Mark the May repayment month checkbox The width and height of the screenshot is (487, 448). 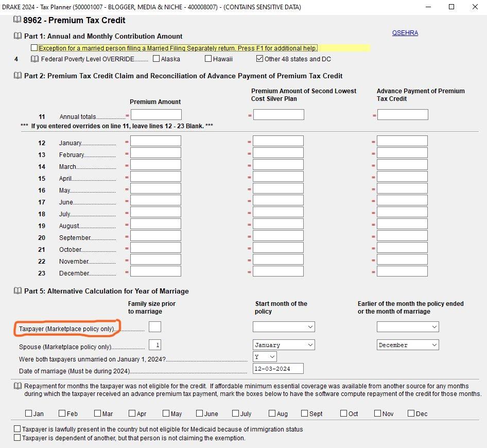[166, 413]
